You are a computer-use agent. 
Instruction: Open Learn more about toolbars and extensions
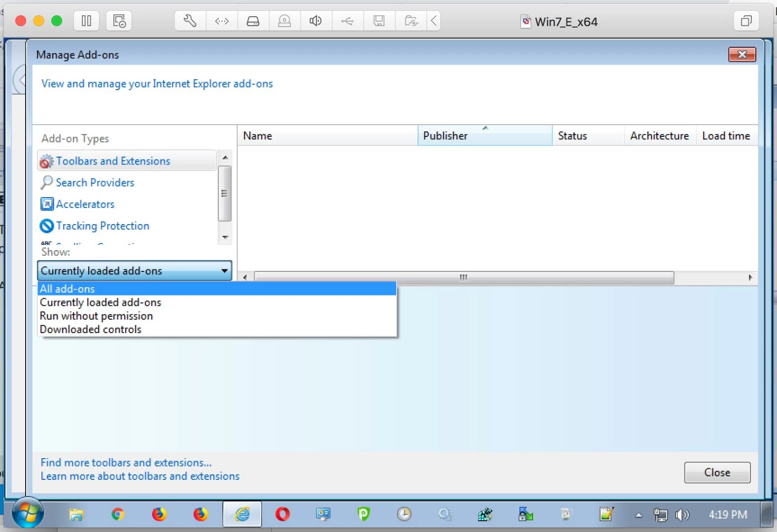pyautogui.click(x=140, y=476)
